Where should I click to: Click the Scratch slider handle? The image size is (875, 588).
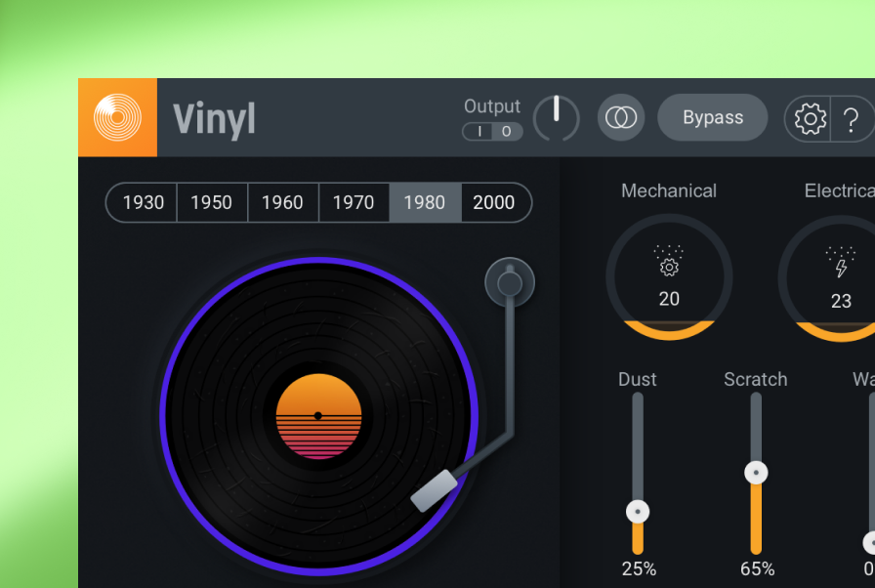click(756, 472)
